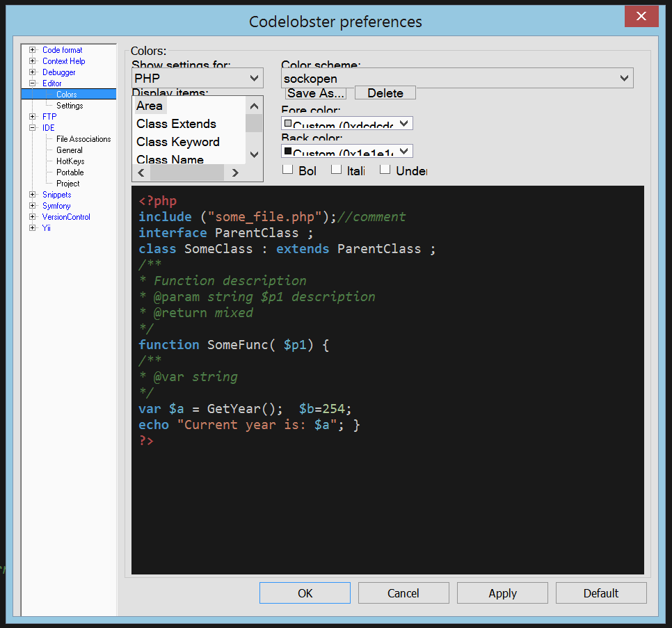This screenshot has height=628, width=672.
Task: Click the include keyword in preview
Action: (165, 217)
